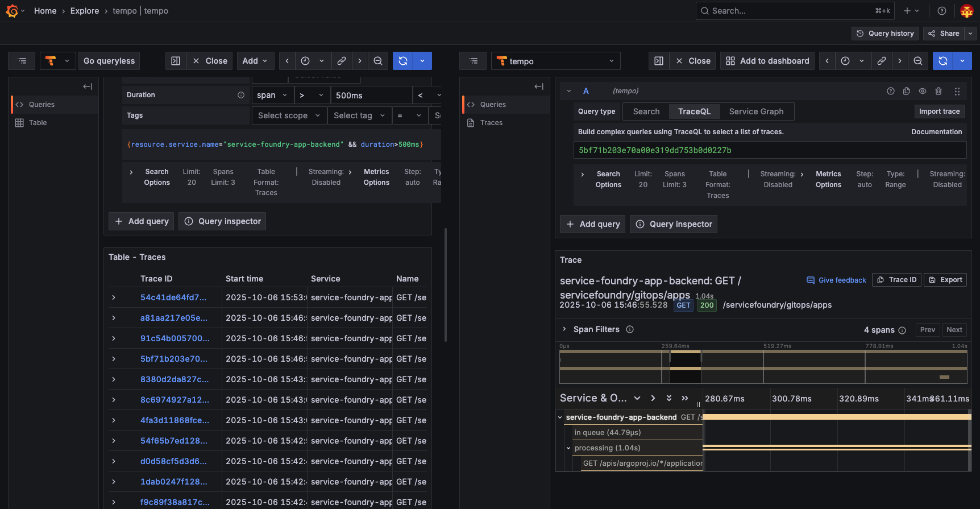Click info icon next to Span Filters
Viewport: 980px width, 509px height.
pyautogui.click(x=630, y=329)
